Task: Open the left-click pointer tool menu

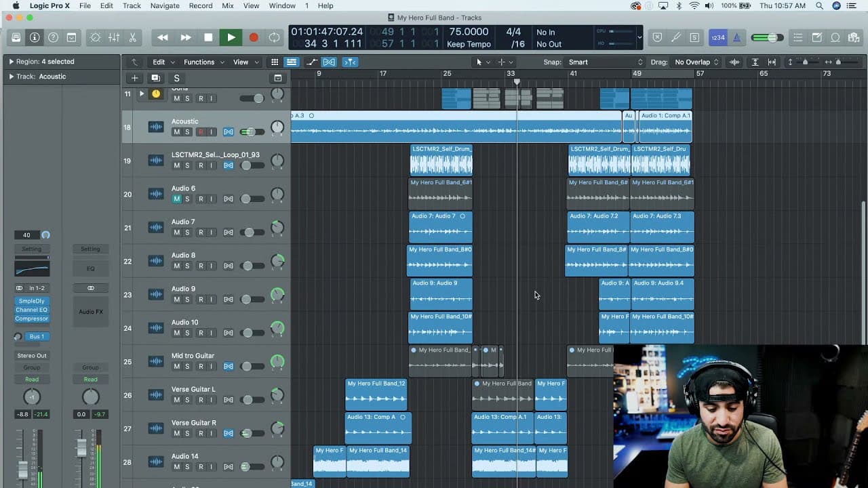Action: click(483, 62)
